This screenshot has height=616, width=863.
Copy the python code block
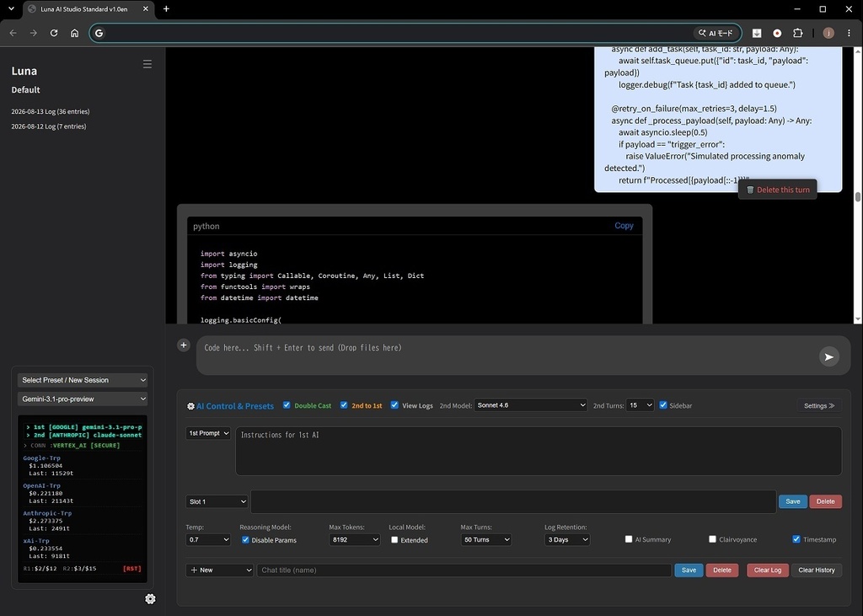point(624,226)
